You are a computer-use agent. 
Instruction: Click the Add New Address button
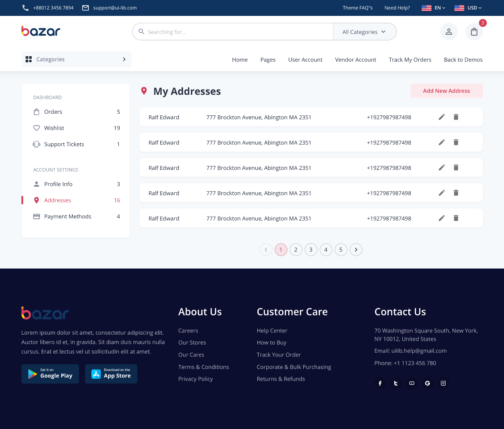[446, 91]
